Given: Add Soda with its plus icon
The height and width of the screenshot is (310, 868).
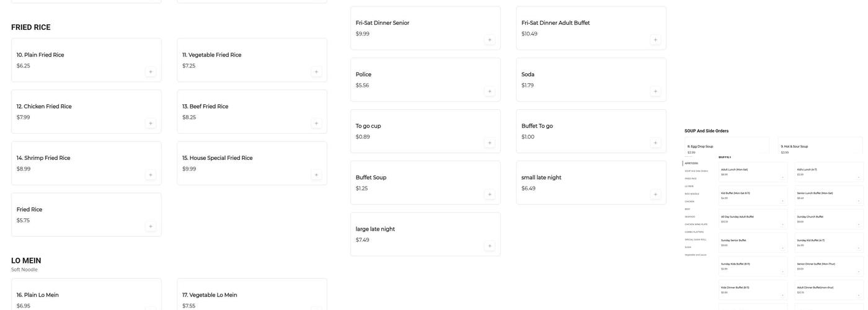Looking at the screenshot, I should click(655, 92).
